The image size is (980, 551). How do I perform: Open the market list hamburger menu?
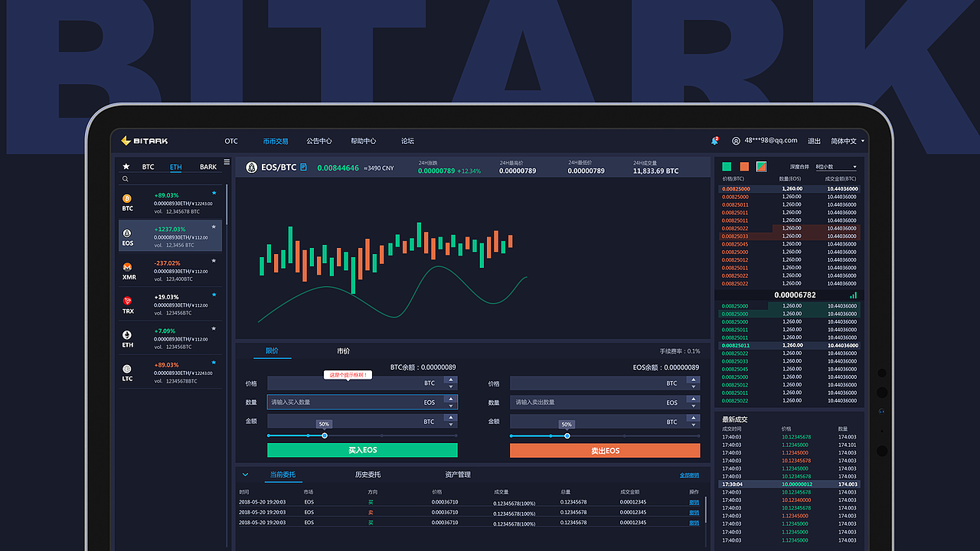coord(227,162)
